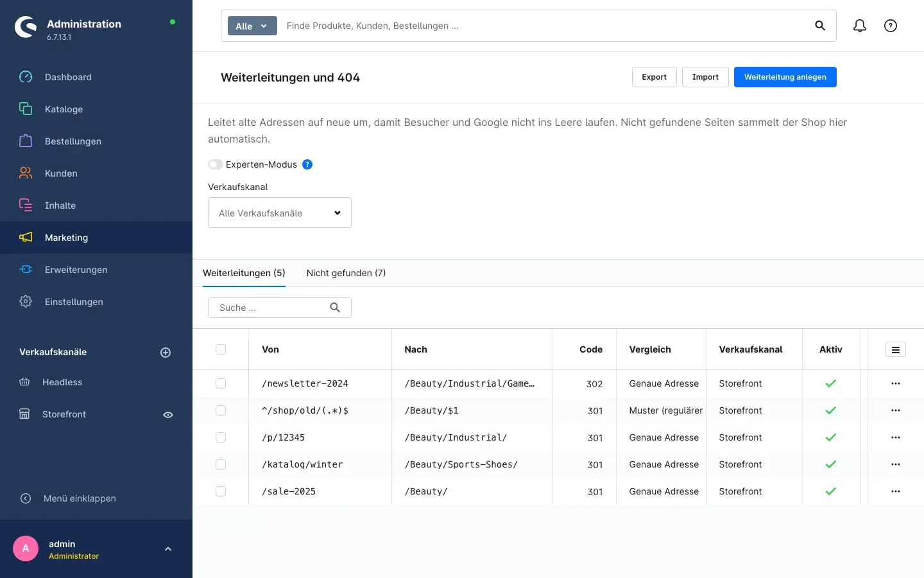Click Weiterleitung anlegen button
Image resolution: width=924 pixels, height=578 pixels.
(x=785, y=77)
